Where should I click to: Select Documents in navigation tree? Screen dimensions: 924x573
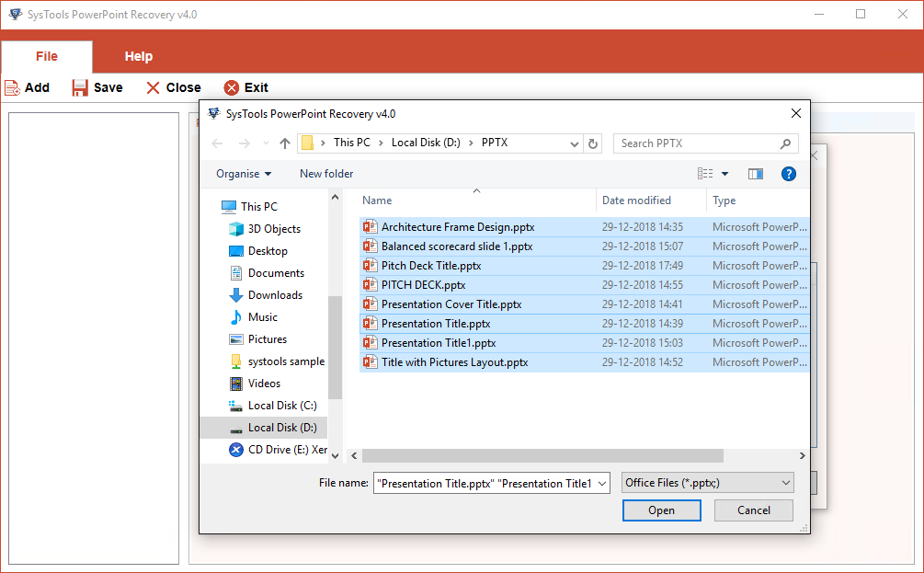pos(276,273)
